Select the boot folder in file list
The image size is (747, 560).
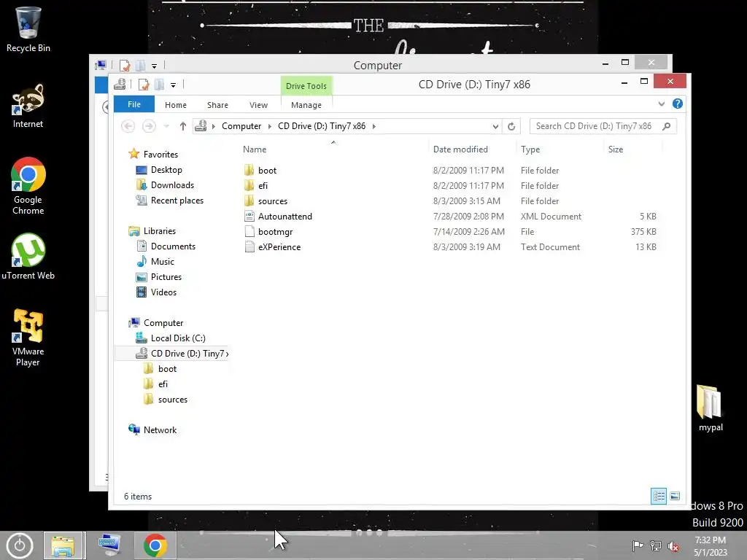267,171
